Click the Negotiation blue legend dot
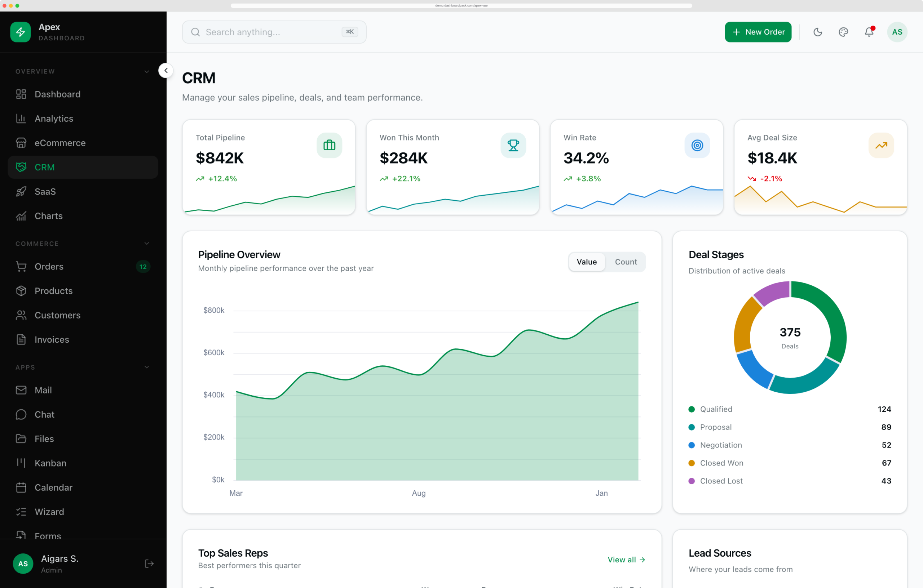The height and width of the screenshot is (588, 923). [692, 445]
